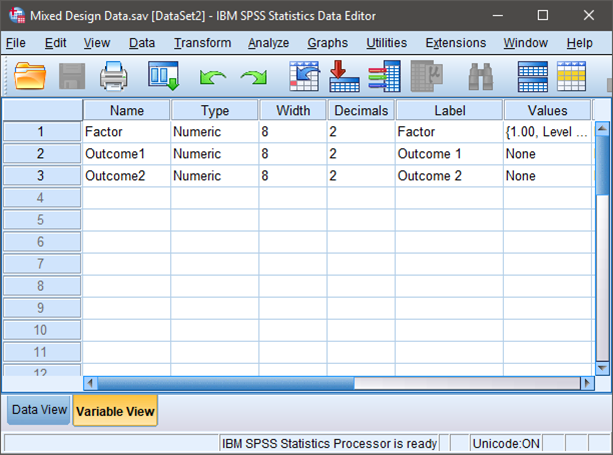
Task: Click the Outcome2 variable name cell
Action: (127, 176)
